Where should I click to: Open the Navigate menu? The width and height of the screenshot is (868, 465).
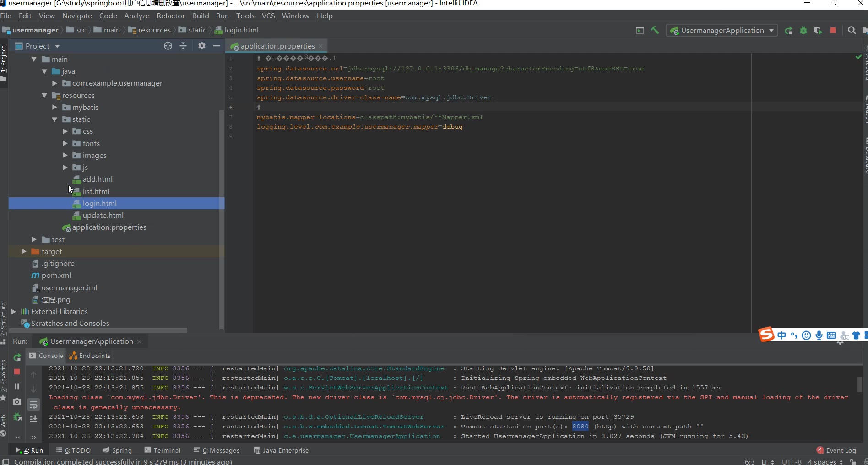coord(77,16)
